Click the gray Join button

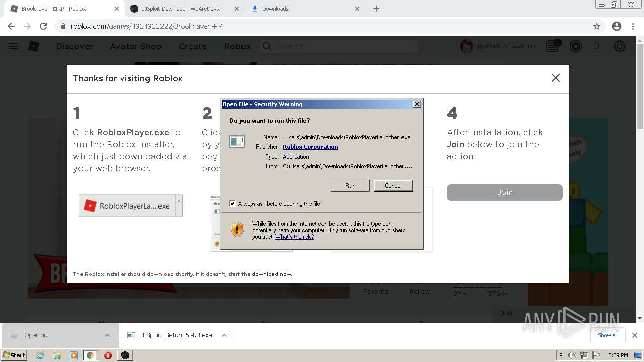[505, 192]
